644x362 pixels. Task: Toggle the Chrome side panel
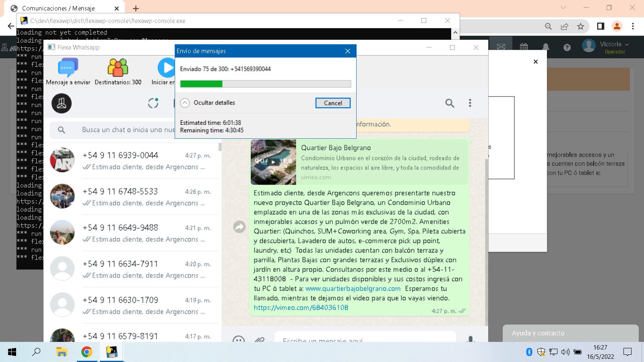(601, 26)
